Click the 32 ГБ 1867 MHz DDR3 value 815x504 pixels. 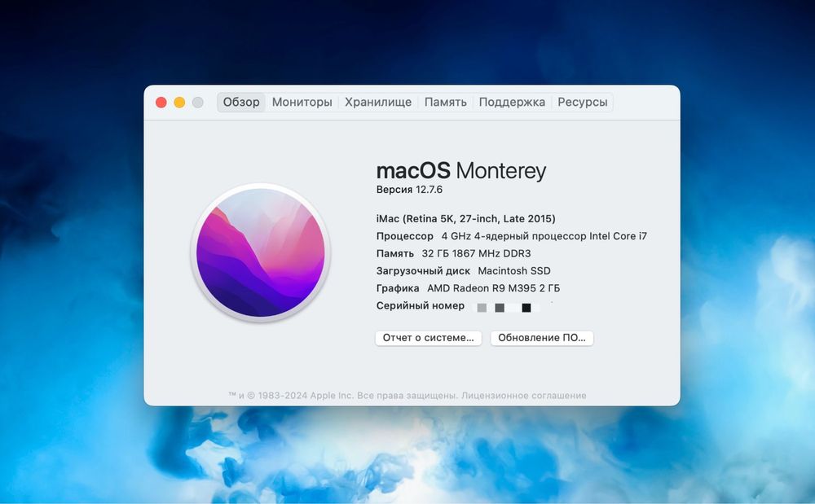pyautogui.click(x=476, y=253)
